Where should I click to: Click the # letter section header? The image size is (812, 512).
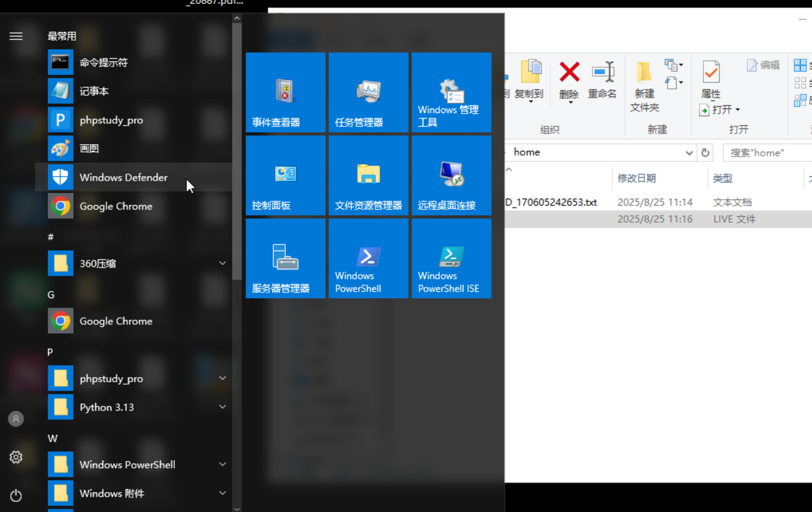[51, 237]
